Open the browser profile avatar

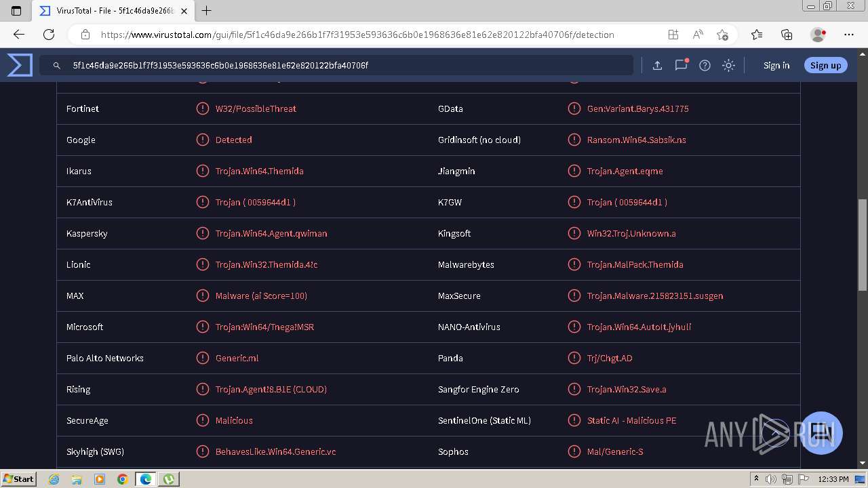(818, 35)
